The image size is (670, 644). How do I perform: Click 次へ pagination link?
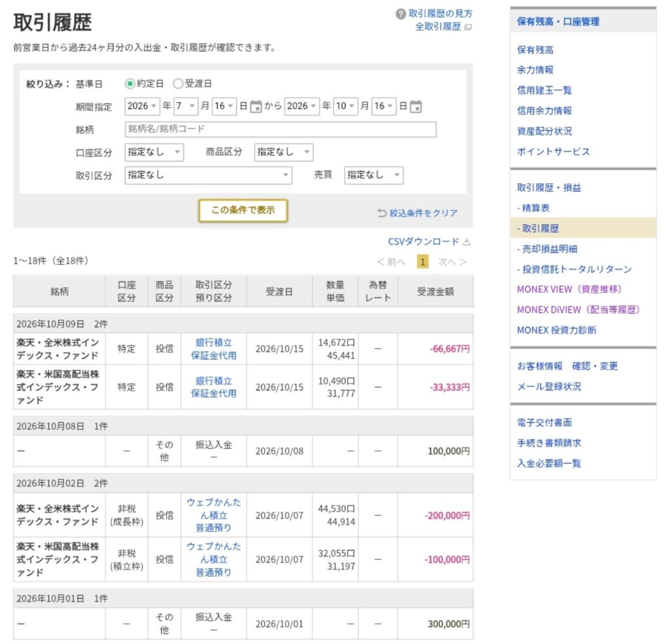pyautogui.click(x=452, y=262)
